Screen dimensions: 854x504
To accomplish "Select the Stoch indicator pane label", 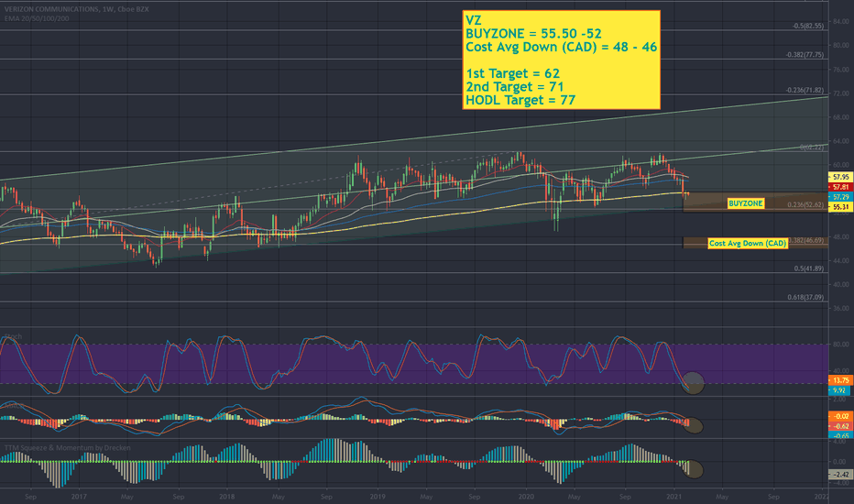I will tap(13, 336).
